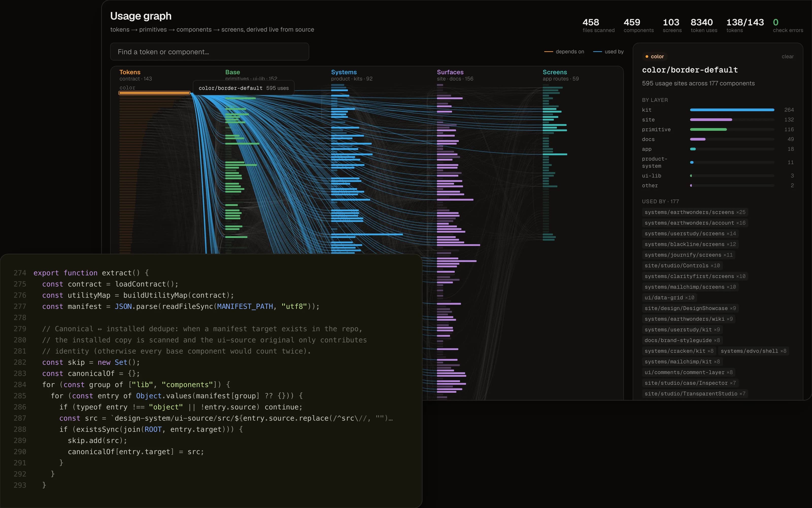
Task: Open the systems/blackline/screens ×12 chip
Action: 690,244
